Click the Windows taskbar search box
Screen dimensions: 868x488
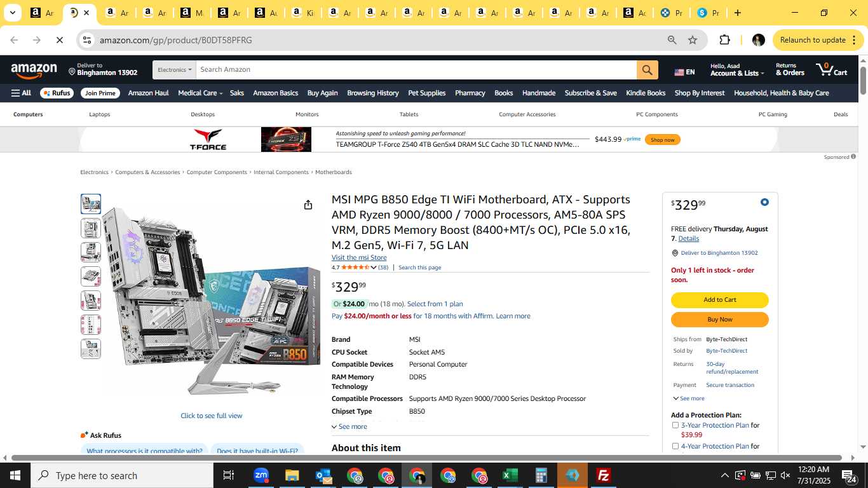(122, 475)
